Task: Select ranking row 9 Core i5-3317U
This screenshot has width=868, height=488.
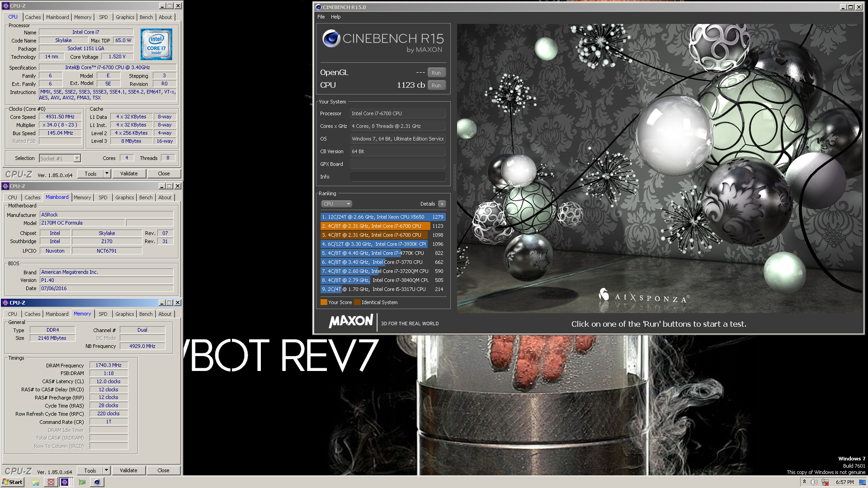Action: coord(383,289)
